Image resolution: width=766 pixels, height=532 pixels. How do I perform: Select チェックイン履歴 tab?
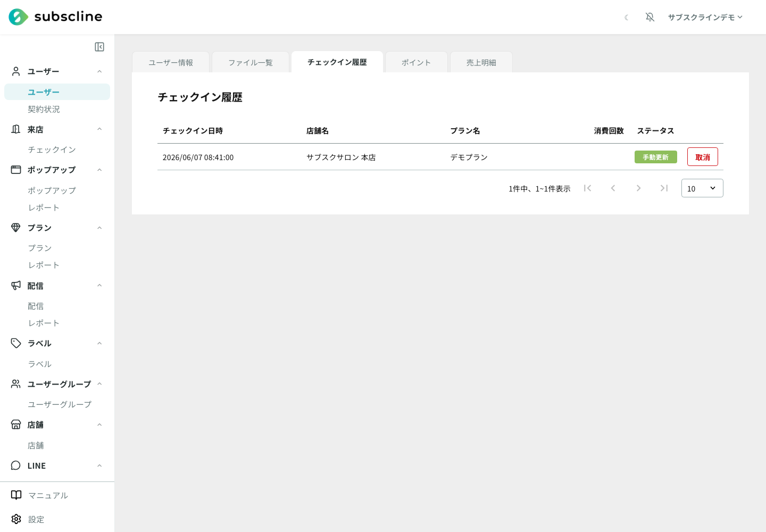point(337,62)
